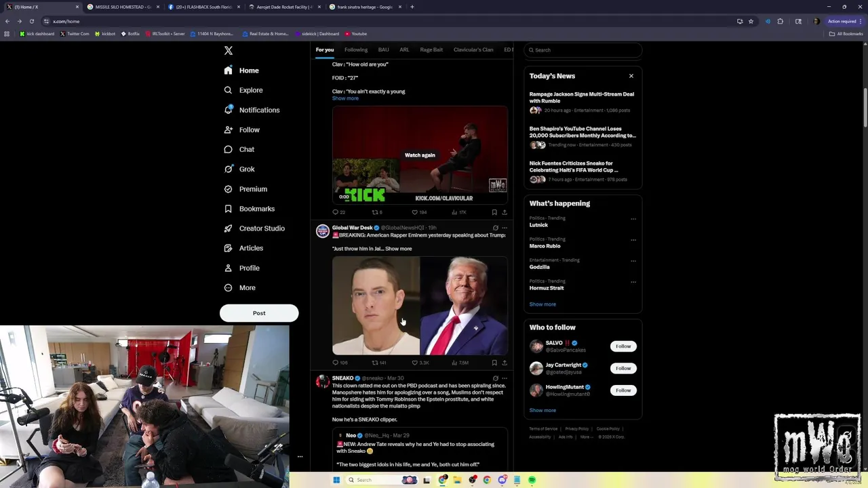Show more of Global War Desk post
This screenshot has width=868, height=488.
click(398, 249)
